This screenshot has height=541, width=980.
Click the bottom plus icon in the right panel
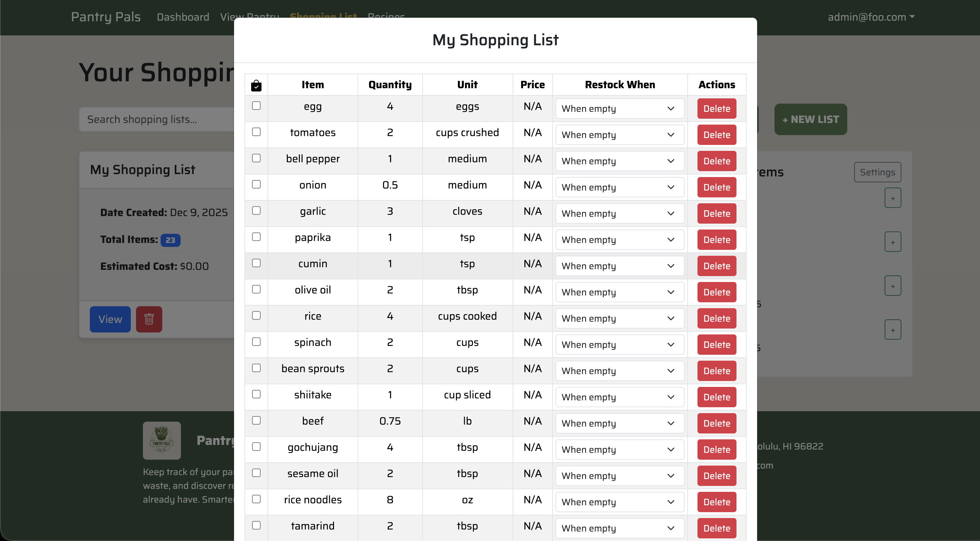point(893,329)
